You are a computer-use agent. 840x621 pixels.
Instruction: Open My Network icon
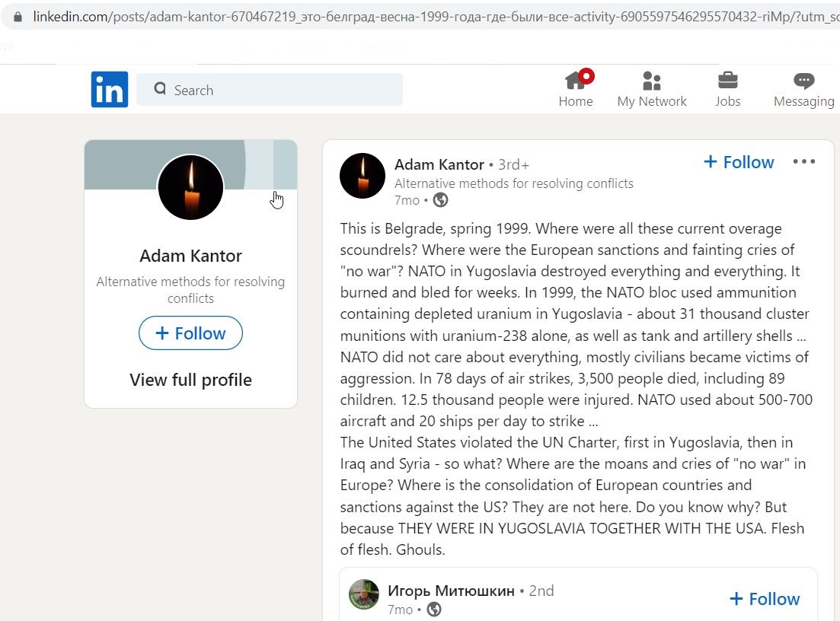click(651, 81)
